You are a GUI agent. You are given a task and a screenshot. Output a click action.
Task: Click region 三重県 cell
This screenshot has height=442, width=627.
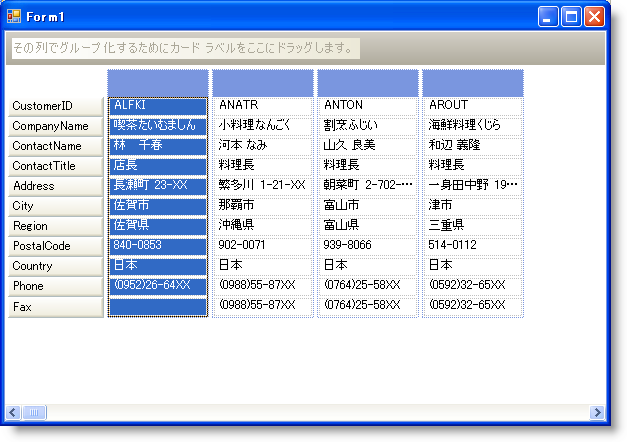click(473, 226)
